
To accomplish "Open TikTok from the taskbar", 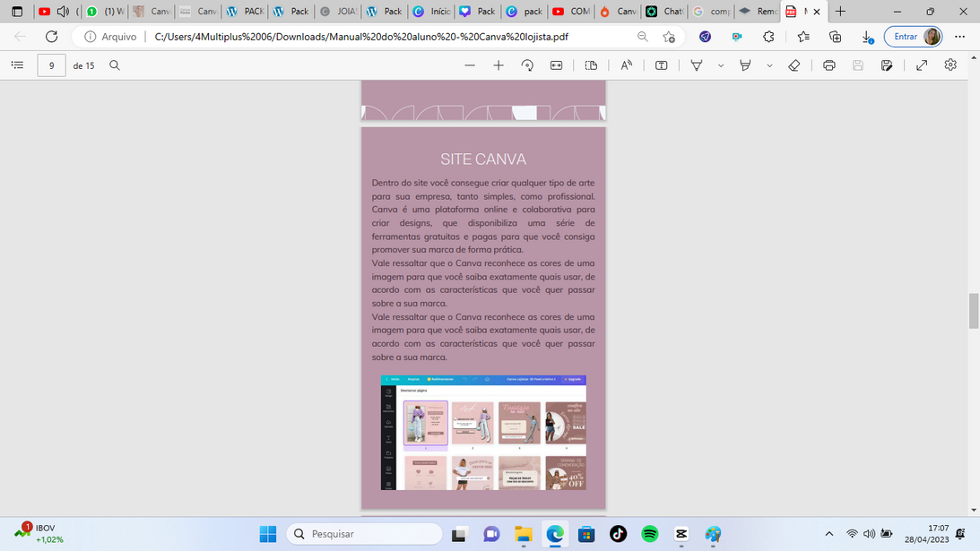I will (x=618, y=534).
